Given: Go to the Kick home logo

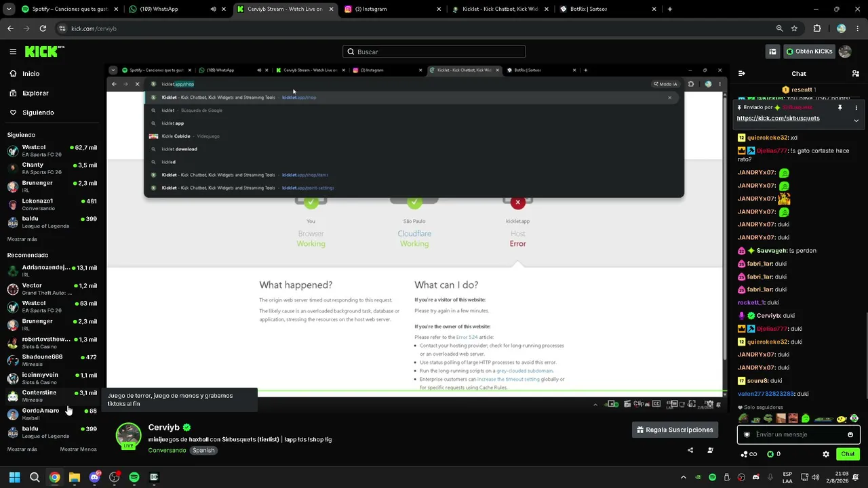Looking at the screenshot, I should coord(45,52).
